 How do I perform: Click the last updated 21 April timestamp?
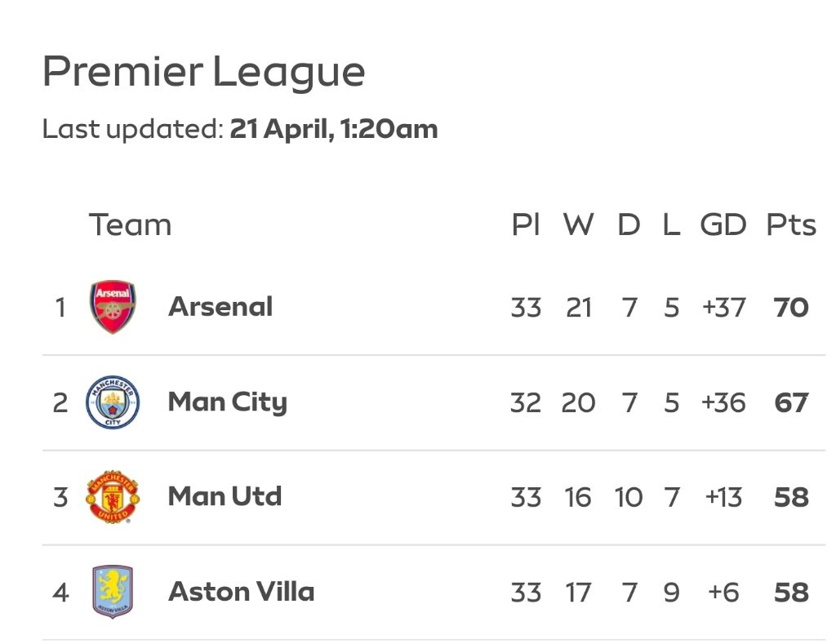pos(334,129)
